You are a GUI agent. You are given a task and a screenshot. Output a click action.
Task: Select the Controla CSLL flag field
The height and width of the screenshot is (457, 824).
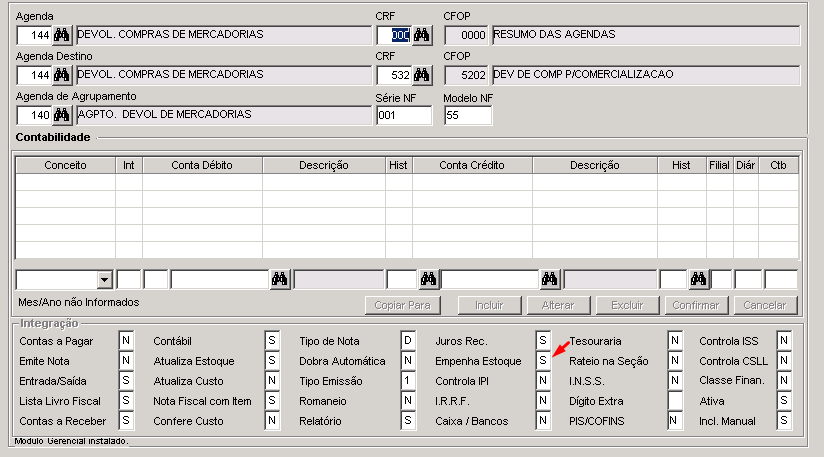[x=784, y=360]
